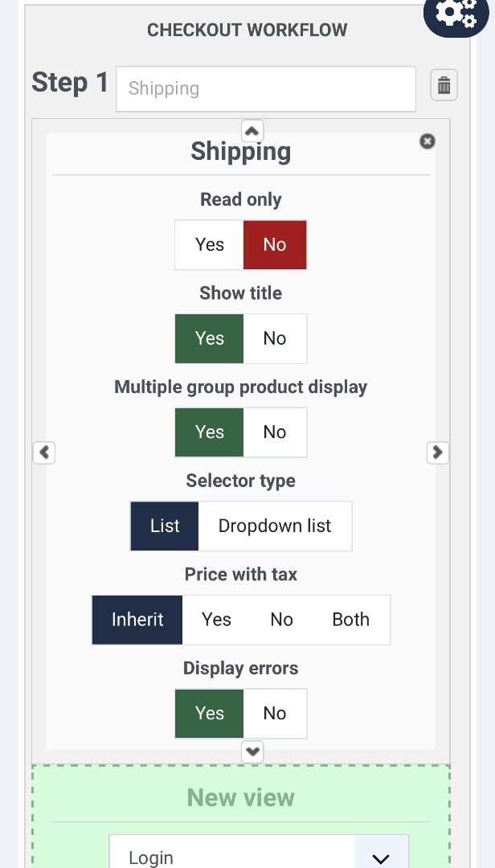Move Shipping view left with arrow icon

(44, 452)
